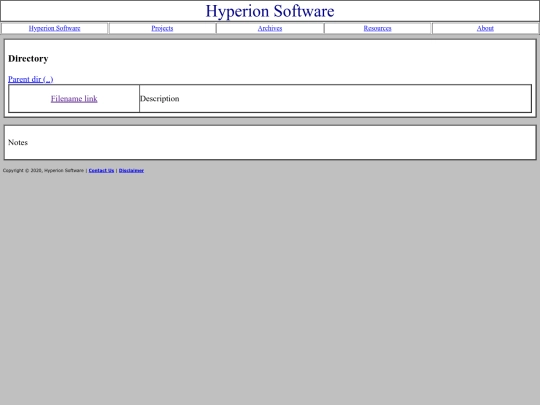The image size is (540, 405).
Task: Click the Notes text
Action: [18, 142]
